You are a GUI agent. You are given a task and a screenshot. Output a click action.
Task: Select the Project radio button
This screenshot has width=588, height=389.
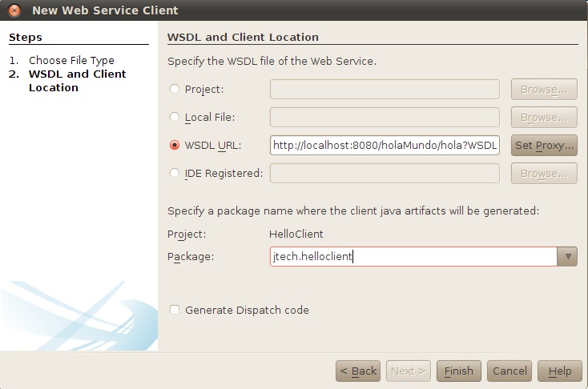(175, 90)
